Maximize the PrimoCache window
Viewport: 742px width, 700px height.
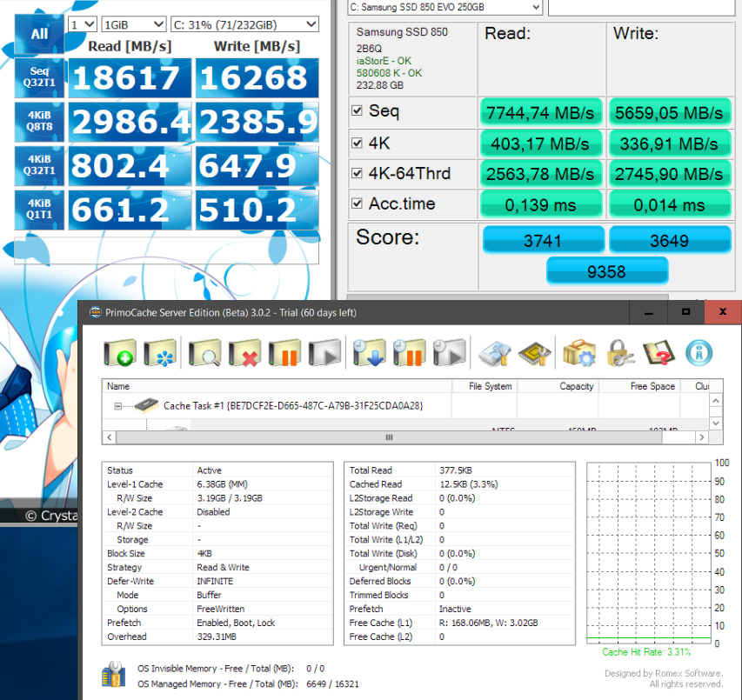pos(685,312)
